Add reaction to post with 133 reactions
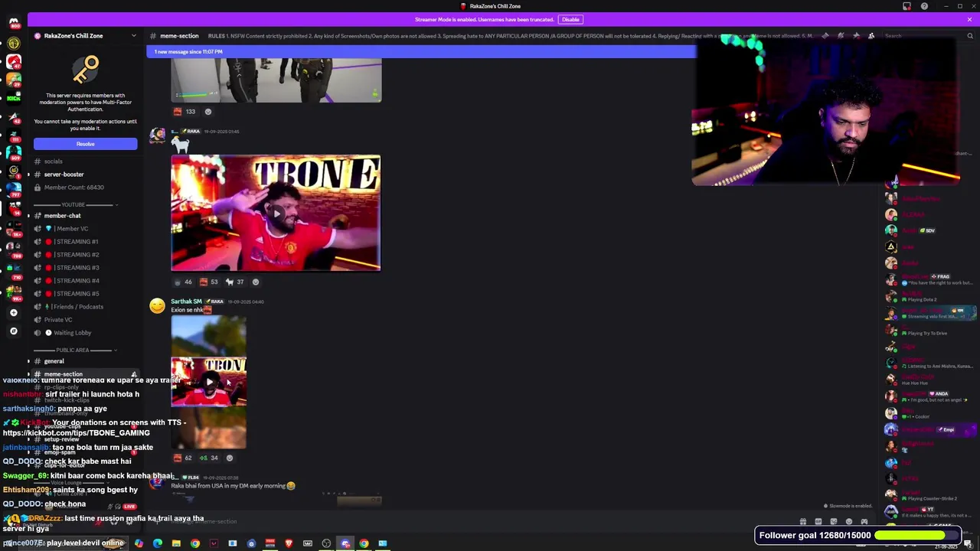 coord(207,112)
